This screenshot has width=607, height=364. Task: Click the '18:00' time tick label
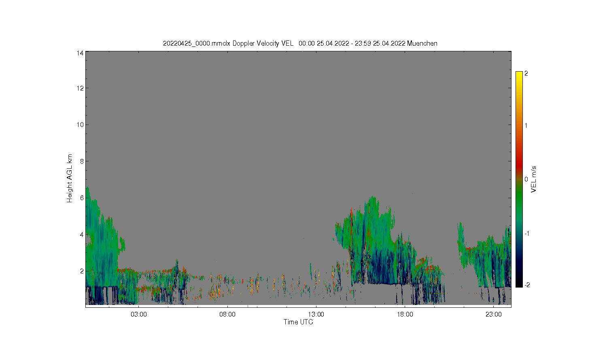pyautogui.click(x=405, y=315)
